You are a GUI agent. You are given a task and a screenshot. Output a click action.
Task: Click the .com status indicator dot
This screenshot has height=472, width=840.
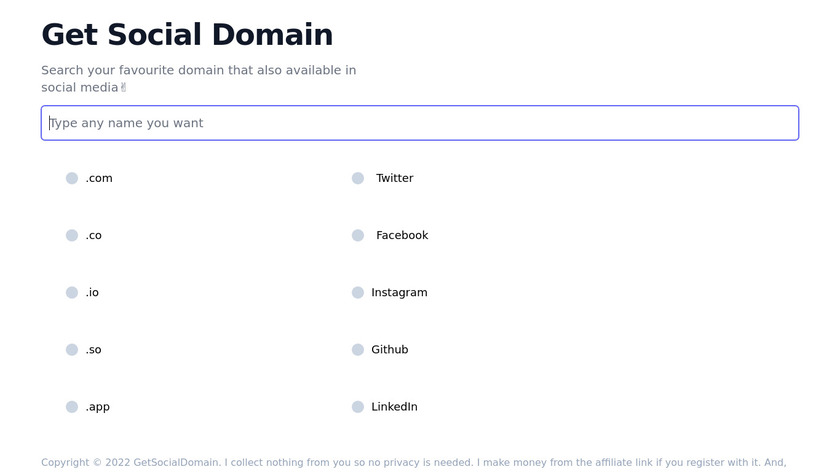(x=72, y=178)
